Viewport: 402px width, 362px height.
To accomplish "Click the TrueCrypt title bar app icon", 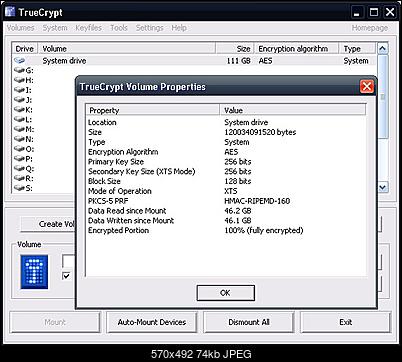I will pos(10,12).
